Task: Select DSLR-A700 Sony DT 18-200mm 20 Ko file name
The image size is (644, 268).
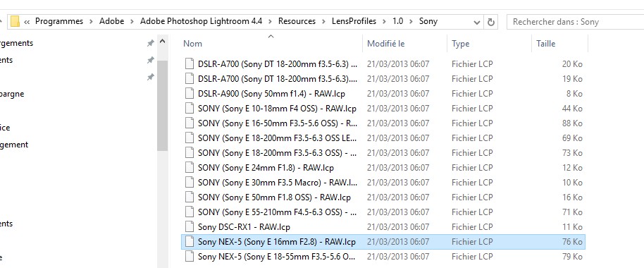Action: pyautogui.click(x=278, y=64)
